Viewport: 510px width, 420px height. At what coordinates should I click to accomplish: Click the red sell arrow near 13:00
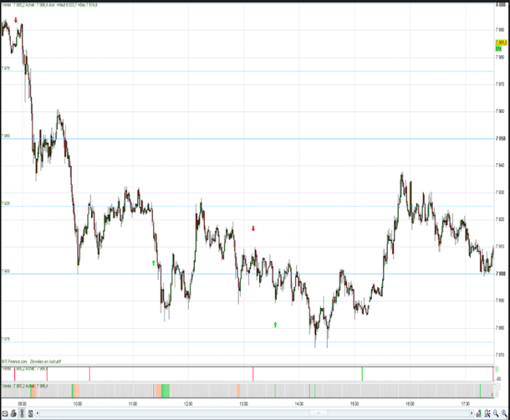pos(253,228)
